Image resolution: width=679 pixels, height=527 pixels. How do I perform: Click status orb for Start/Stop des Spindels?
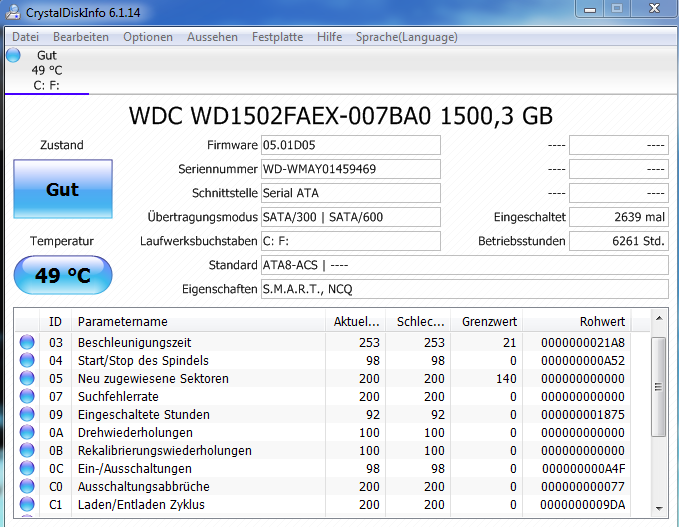tap(27, 360)
